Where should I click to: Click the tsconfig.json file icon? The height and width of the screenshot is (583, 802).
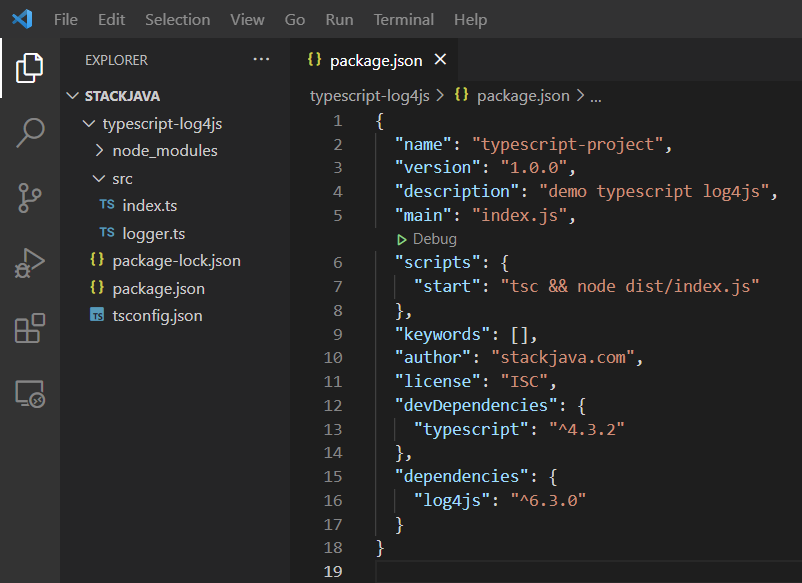97,315
